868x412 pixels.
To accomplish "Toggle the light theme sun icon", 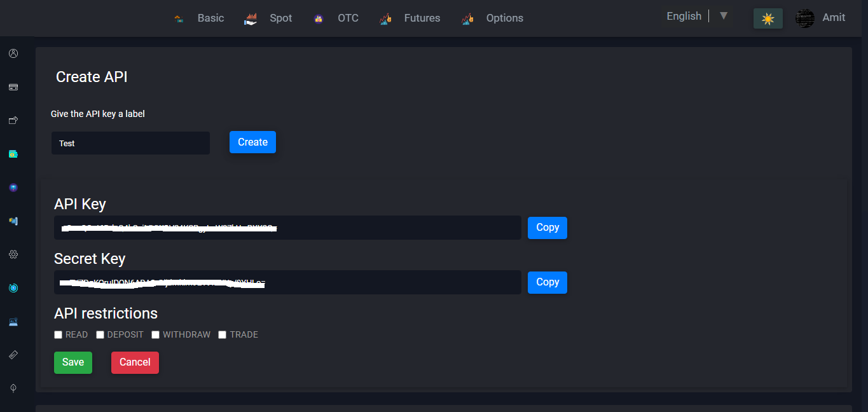I will click(768, 18).
